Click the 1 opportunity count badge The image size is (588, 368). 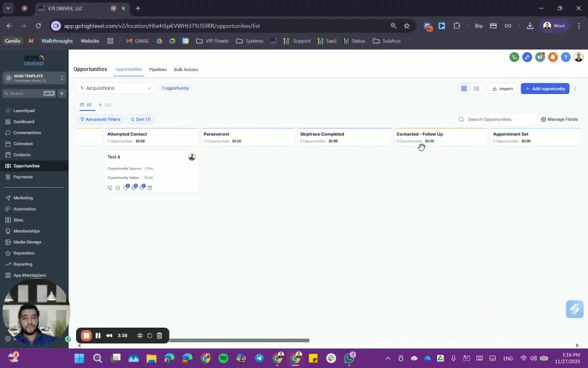click(175, 88)
